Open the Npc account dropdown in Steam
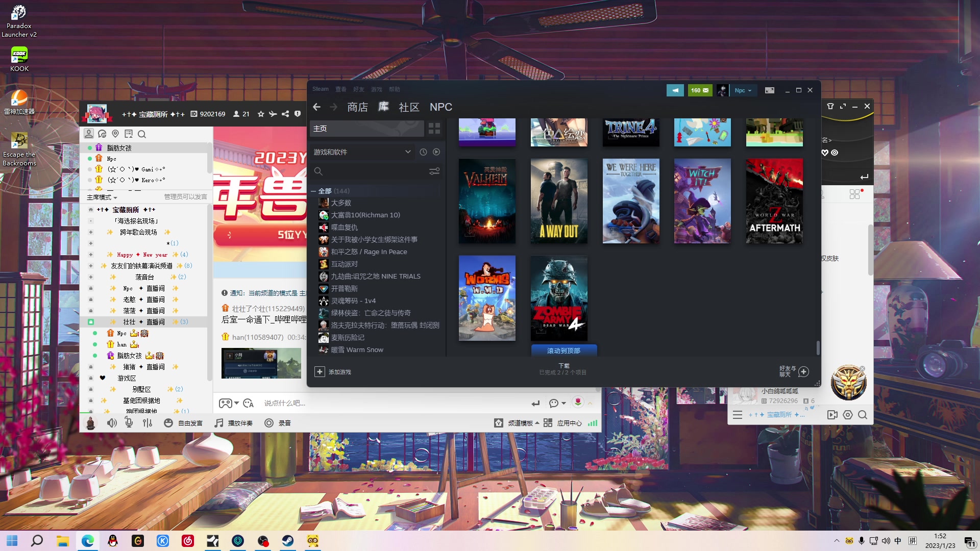The height and width of the screenshot is (551, 980). (743, 90)
